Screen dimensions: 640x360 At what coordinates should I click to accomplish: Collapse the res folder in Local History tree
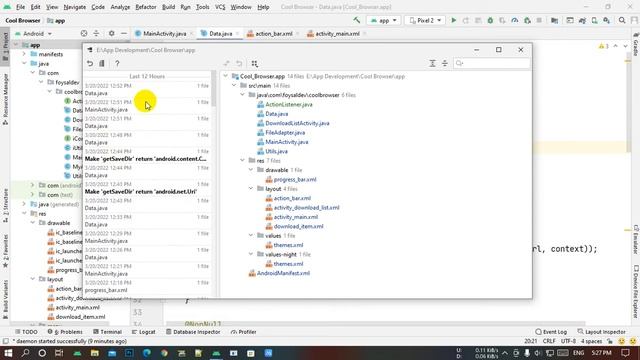(x=242, y=161)
